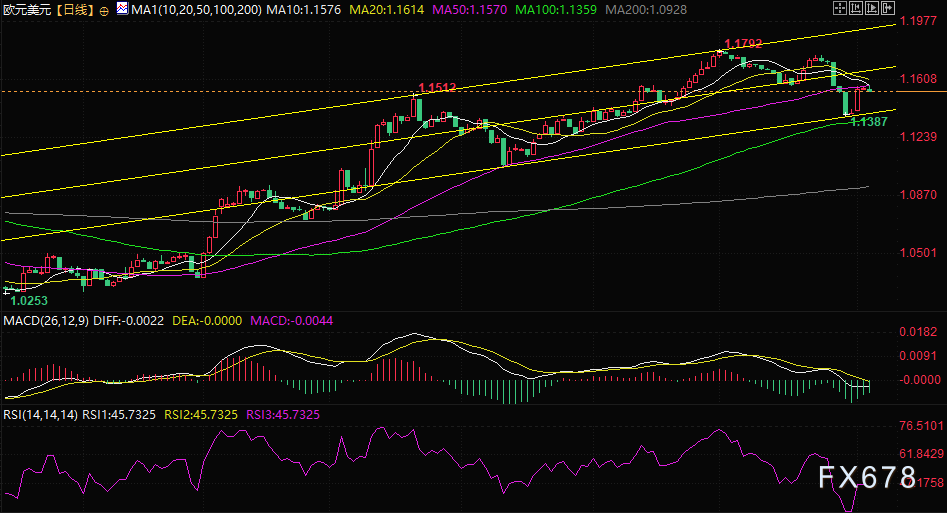Click the export panel arrow icon
The image size is (947, 513).
point(888,8)
